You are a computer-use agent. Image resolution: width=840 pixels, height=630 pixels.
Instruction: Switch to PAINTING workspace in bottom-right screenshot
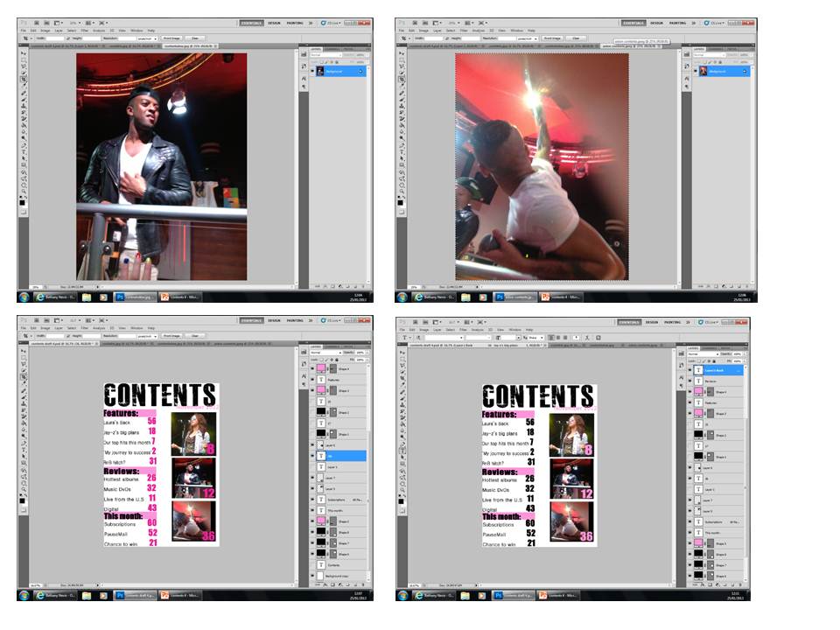pyautogui.click(x=672, y=322)
